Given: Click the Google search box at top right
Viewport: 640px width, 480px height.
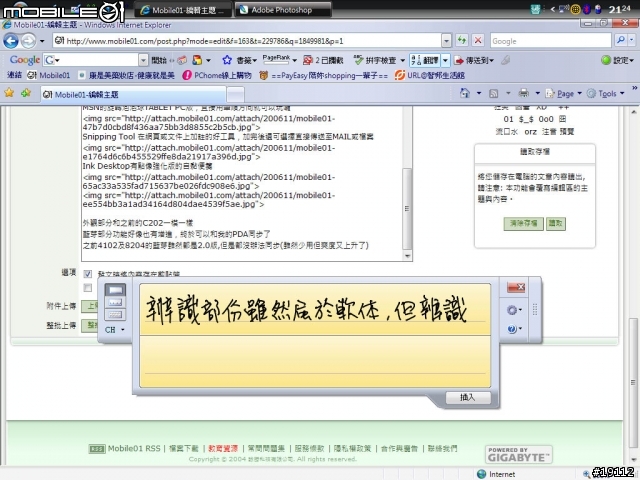Looking at the screenshot, I should [551, 41].
